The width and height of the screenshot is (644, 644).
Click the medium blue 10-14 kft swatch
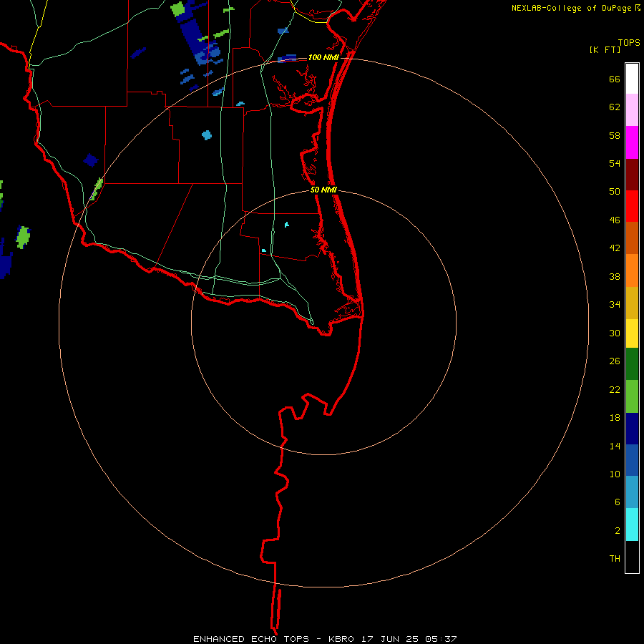tap(632, 460)
